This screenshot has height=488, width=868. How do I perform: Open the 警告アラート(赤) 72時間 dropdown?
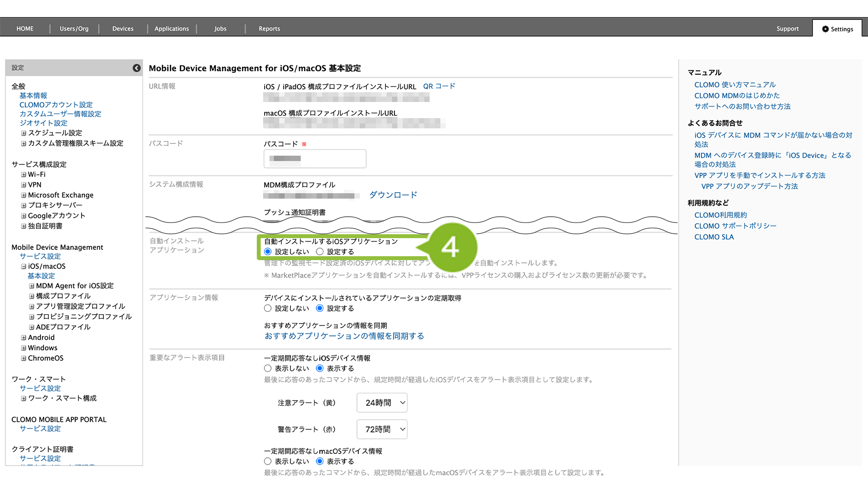[x=382, y=429]
